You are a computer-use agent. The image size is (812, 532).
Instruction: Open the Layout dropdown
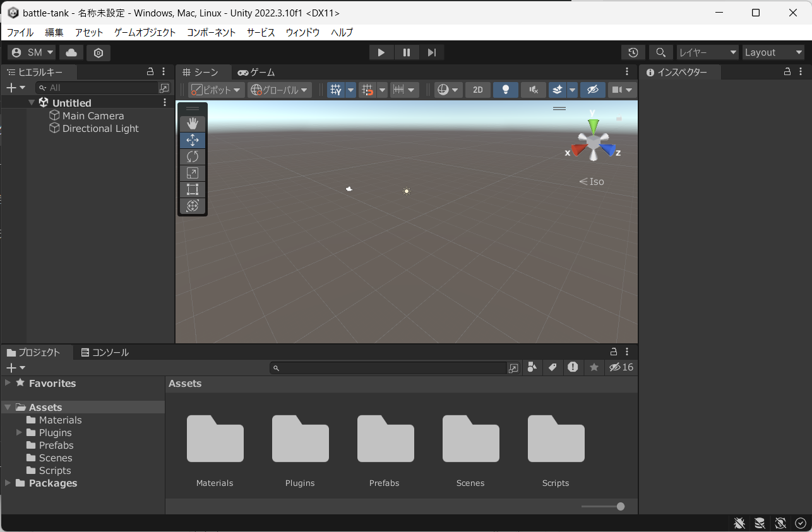click(773, 52)
